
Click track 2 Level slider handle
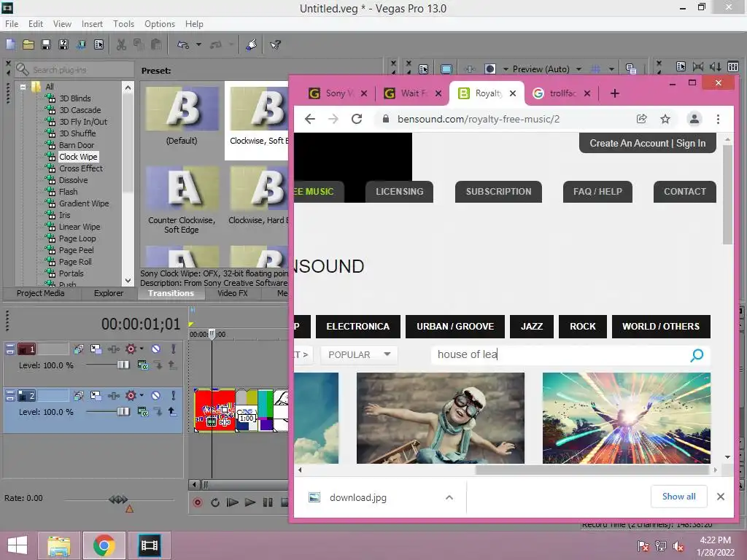click(x=123, y=411)
